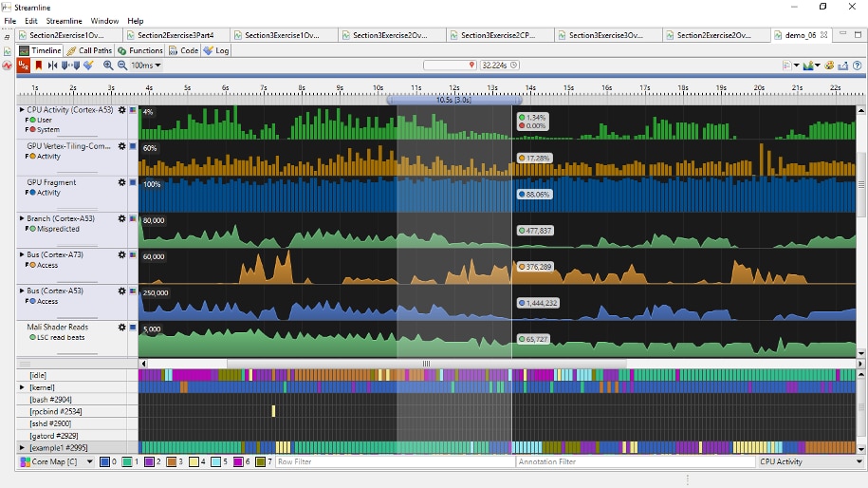Click the zoom out magnifier icon
Screen dimensions: 868x488
[122, 66]
